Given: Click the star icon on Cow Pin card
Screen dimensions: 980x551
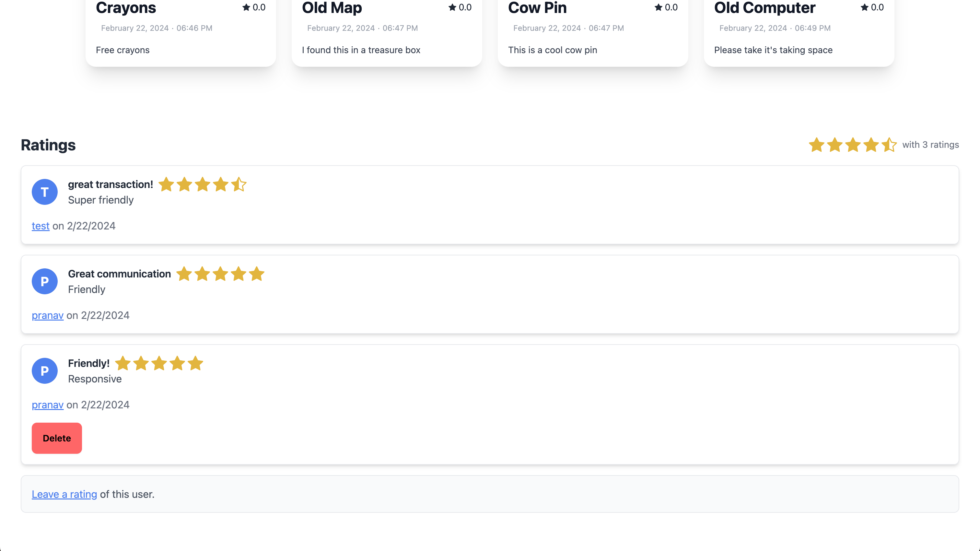Looking at the screenshot, I should 658,7.
